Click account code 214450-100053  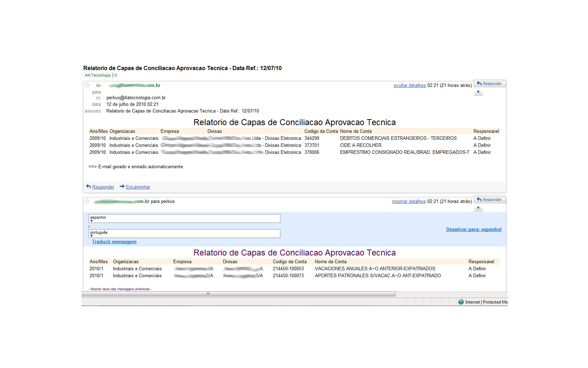point(288,269)
